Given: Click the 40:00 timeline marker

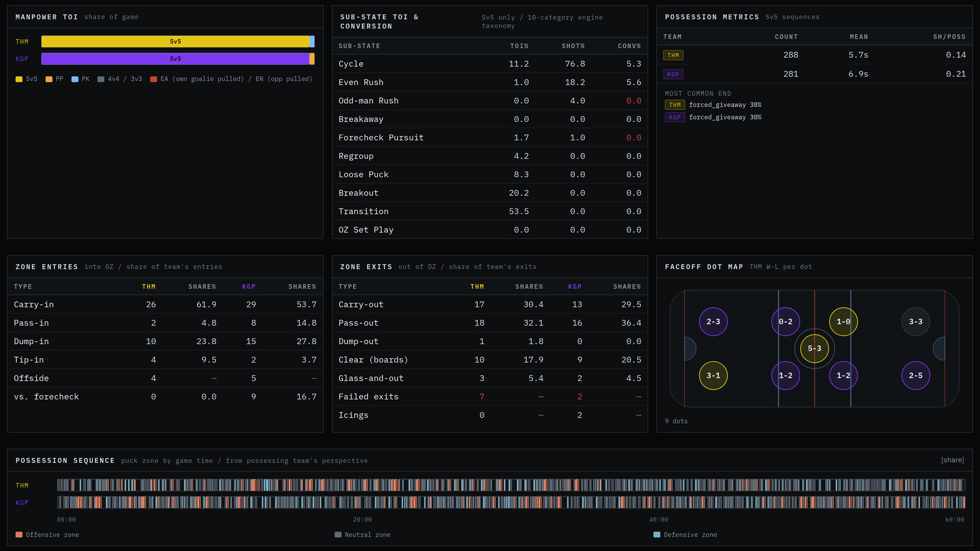Looking at the screenshot, I should pos(658,519).
